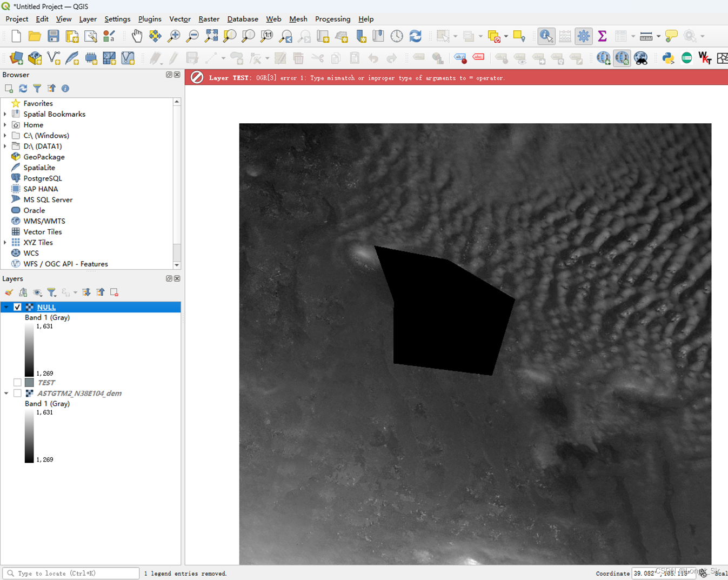This screenshot has width=728, height=580.
Task: Click the NULL layer grayscale gradient ramp
Action: click(29, 350)
